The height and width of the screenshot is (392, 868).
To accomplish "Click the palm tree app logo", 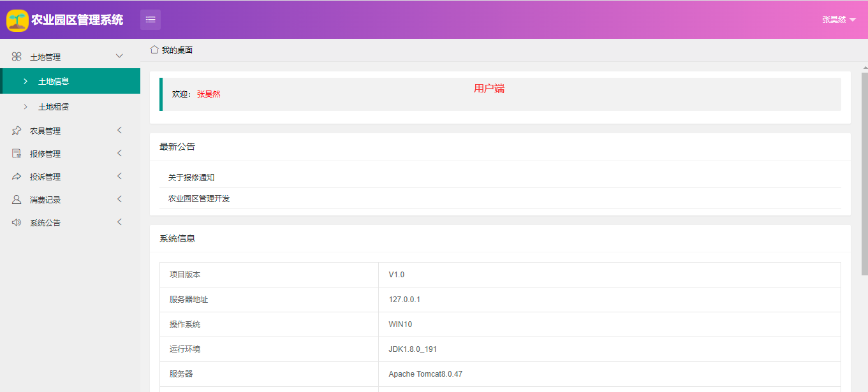I will [17, 20].
